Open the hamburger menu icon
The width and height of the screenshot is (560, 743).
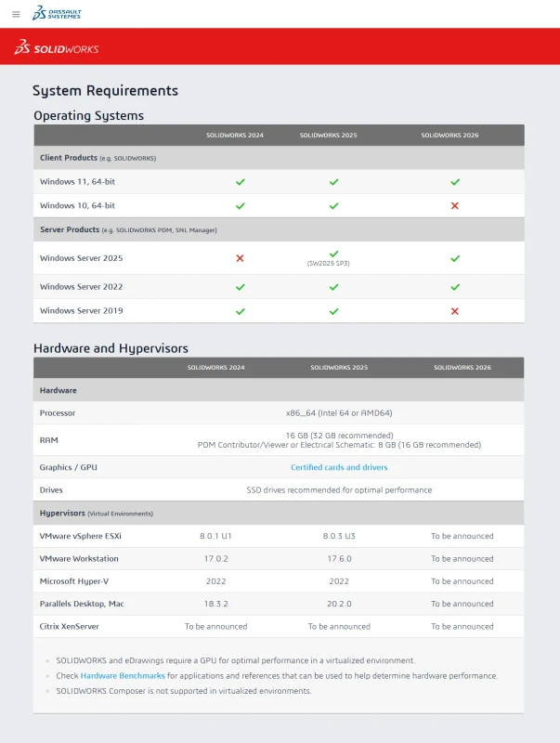16,14
